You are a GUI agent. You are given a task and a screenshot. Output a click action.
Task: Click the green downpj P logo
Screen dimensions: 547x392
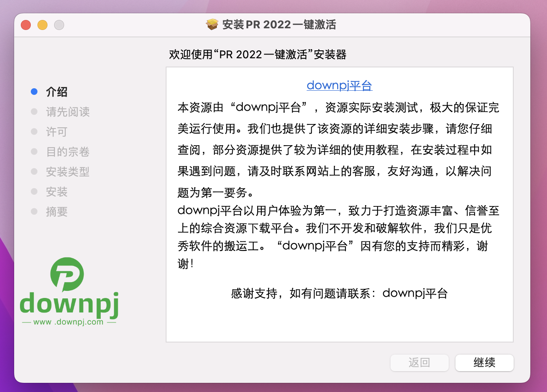pos(67,274)
